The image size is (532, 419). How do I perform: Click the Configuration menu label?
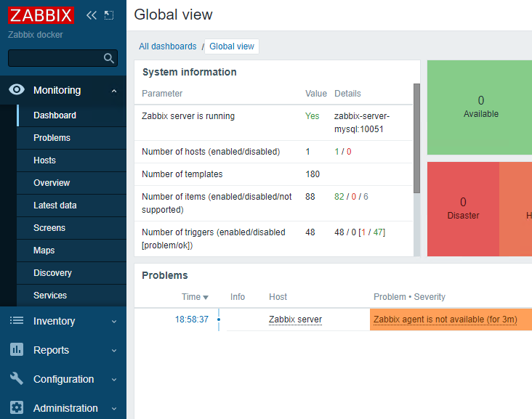click(x=63, y=379)
